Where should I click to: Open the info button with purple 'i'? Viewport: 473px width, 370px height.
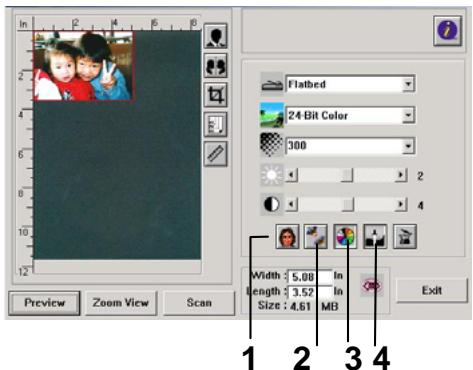448,30
